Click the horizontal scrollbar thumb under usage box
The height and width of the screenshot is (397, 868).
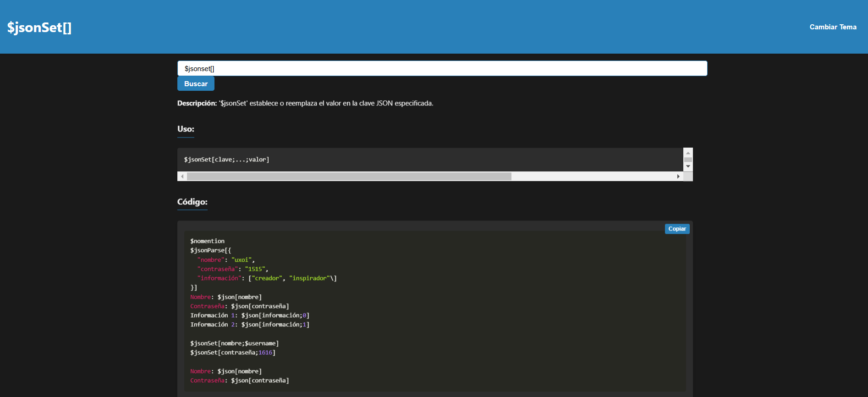pos(349,176)
